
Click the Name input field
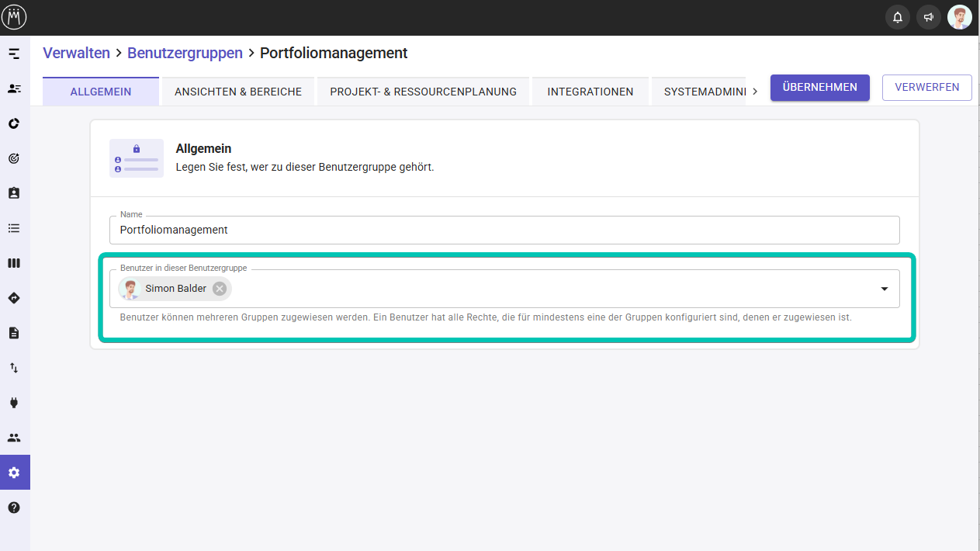(504, 230)
